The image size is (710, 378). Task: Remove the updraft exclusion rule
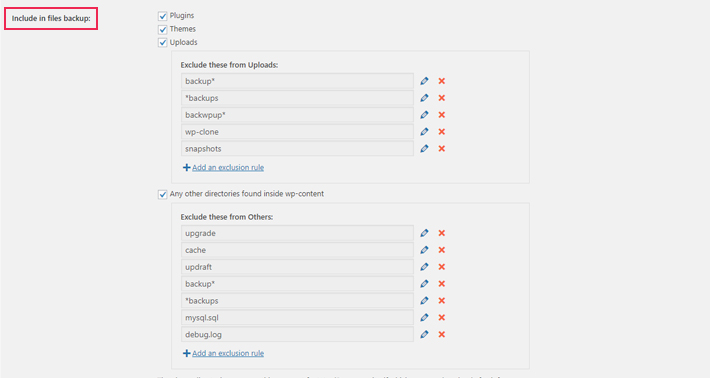pos(441,267)
